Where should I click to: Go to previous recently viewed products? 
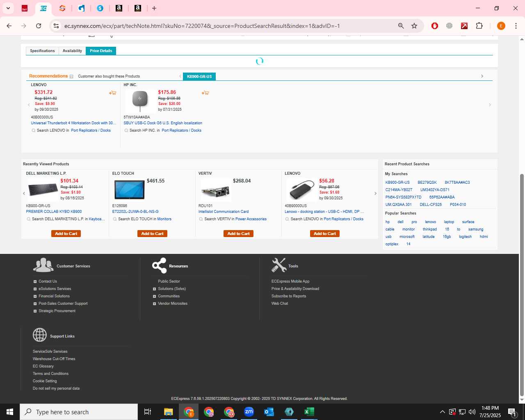tap(24, 194)
